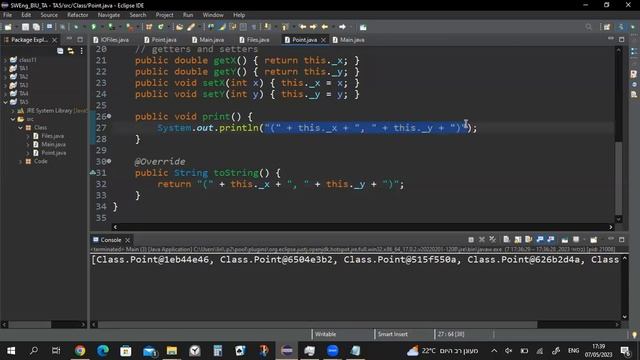Click the Coverage launch toolbar icon
Viewport: 640px width, 360px height.
[111, 27]
